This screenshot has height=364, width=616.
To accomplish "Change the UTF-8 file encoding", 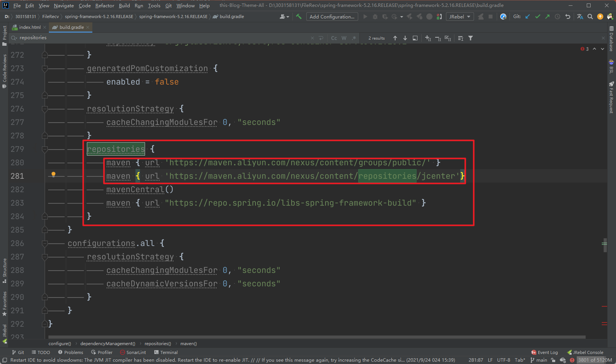I will (504, 360).
